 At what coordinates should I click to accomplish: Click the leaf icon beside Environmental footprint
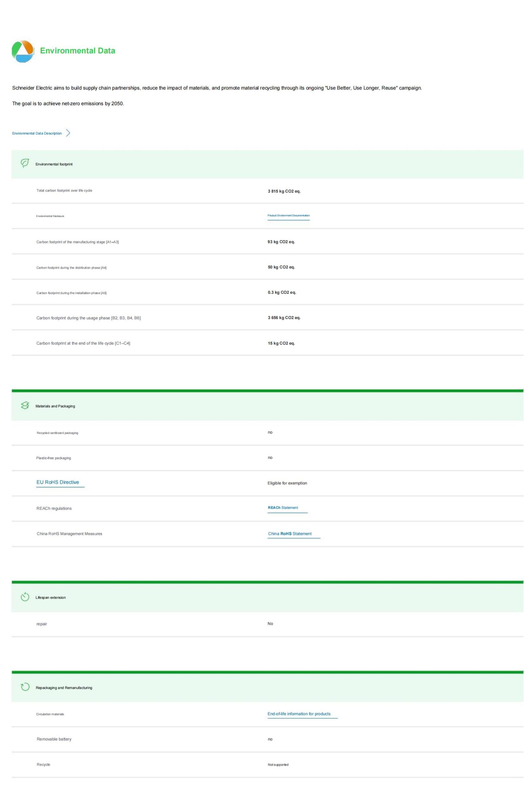point(25,163)
